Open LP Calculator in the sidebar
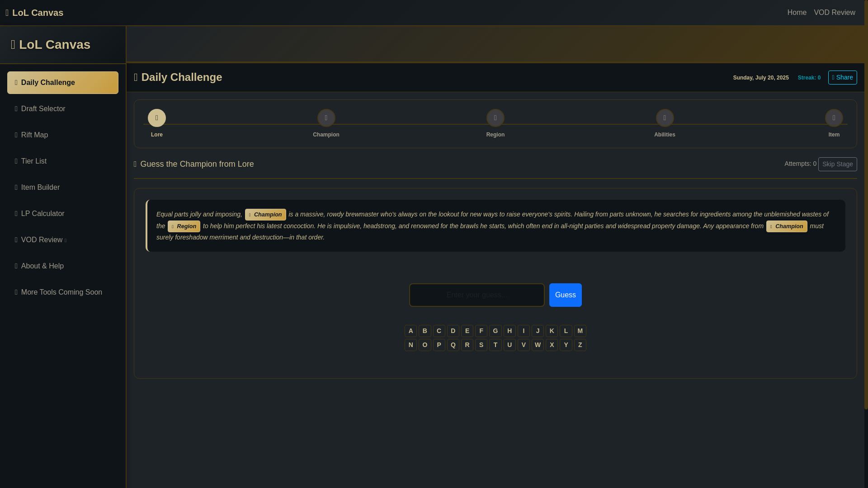The height and width of the screenshot is (488, 868). tap(63, 214)
